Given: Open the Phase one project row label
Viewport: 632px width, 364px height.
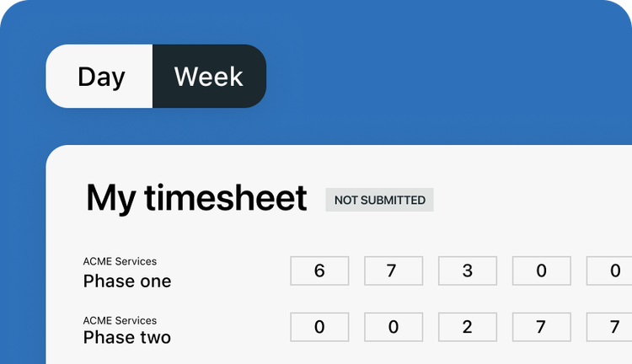Looking at the screenshot, I should coord(127,281).
